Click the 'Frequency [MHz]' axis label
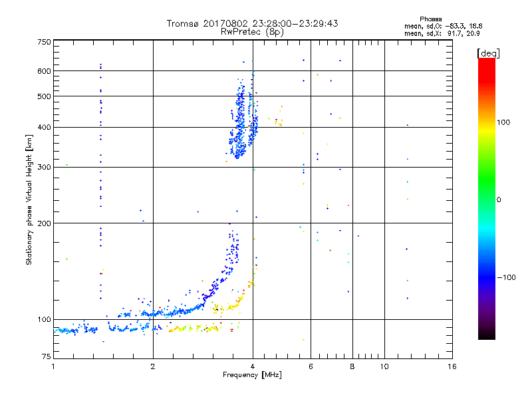 pos(252,375)
